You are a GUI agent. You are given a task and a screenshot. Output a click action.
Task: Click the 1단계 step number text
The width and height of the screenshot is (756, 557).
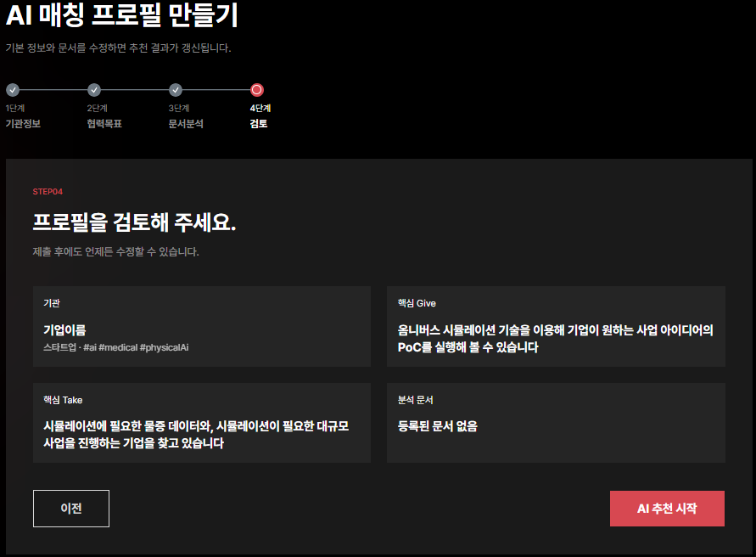click(15, 108)
